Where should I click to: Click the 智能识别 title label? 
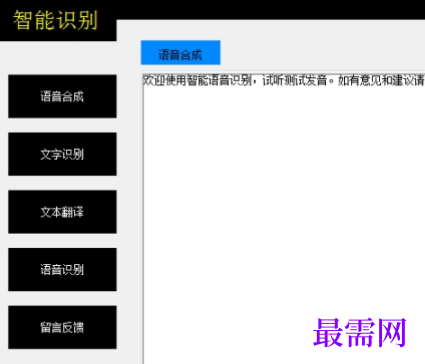pos(55,20)
